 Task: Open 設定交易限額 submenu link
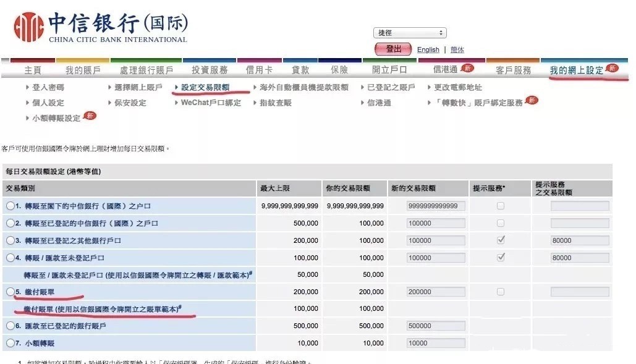point(205,87)
